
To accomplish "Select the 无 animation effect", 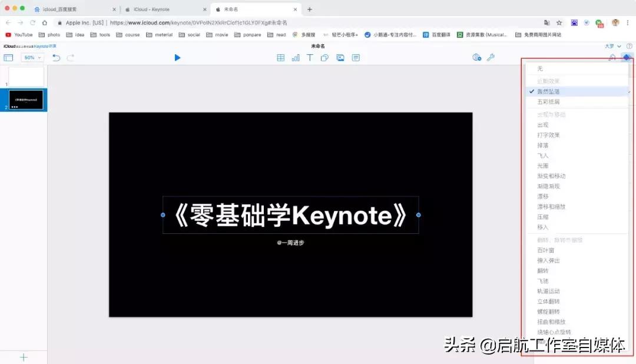I will (540, 69).
